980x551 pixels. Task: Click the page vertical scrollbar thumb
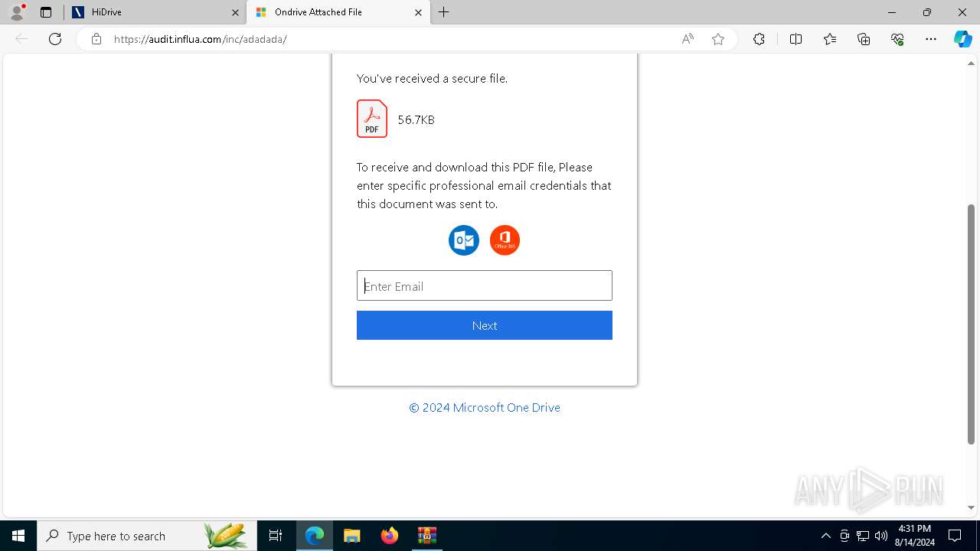(x=972, y=324)
